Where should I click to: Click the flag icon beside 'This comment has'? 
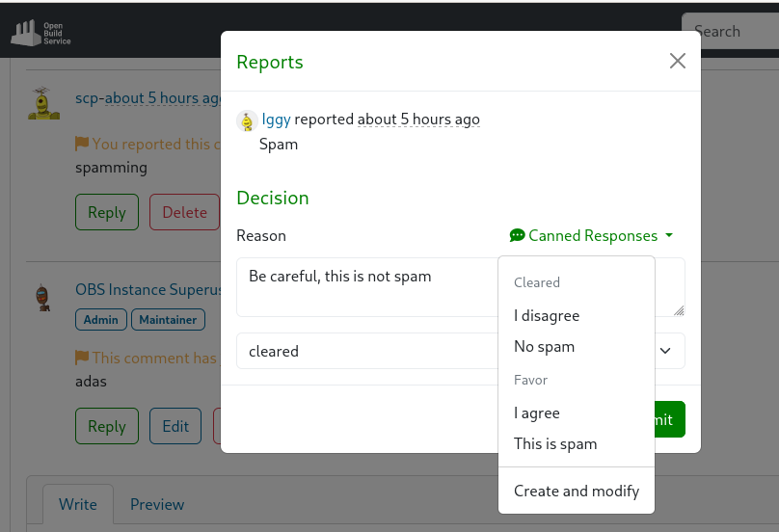click(82, 358)
